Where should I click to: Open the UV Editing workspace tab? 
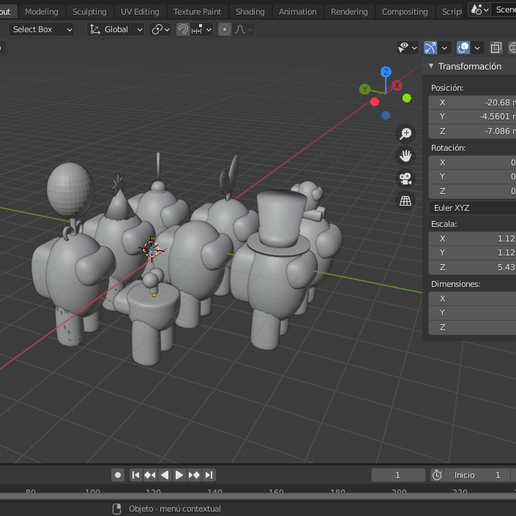point(140,12)
